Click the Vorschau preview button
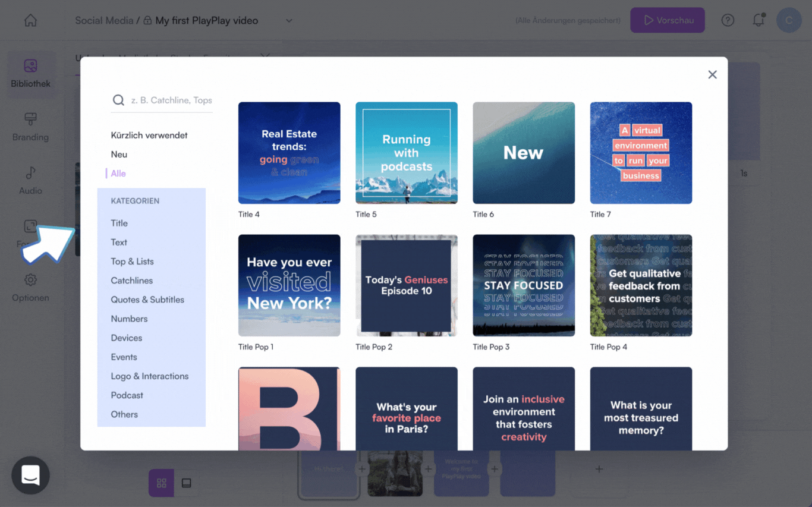812x507 pixels. pyautogui.click(x=668, y=20)
